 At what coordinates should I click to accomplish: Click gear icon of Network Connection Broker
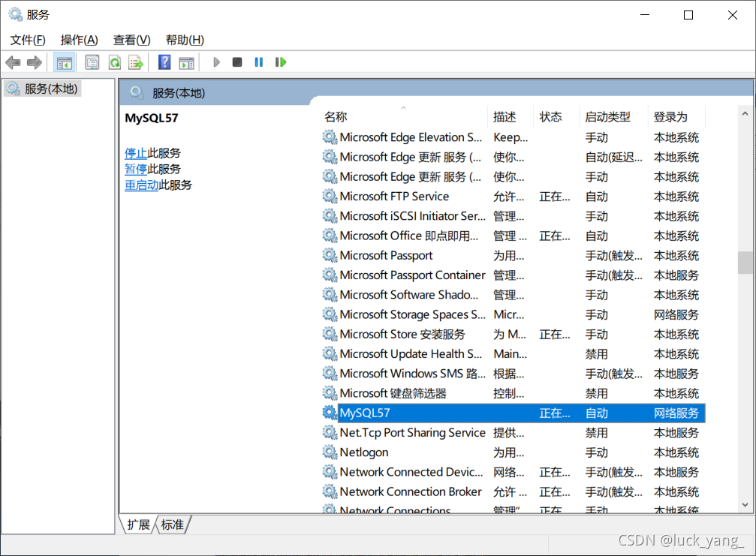[x=330, y=491]
